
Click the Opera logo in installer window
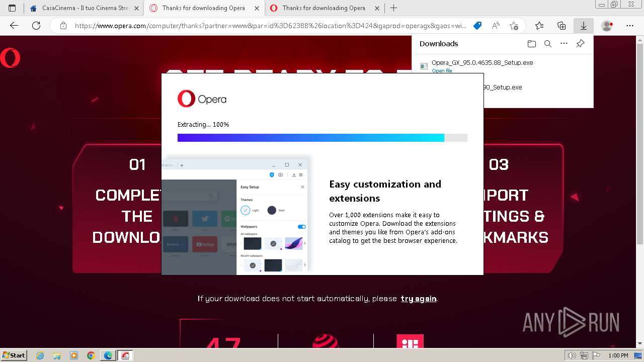(x=202, y=99)
